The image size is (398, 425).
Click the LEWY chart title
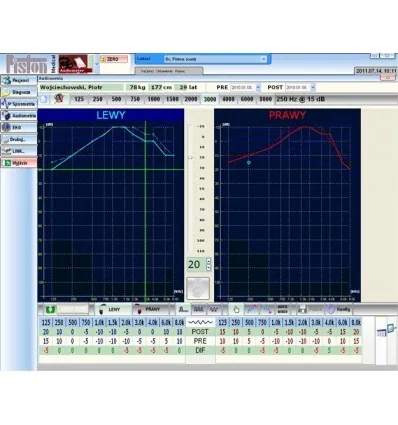click(111, 115)
